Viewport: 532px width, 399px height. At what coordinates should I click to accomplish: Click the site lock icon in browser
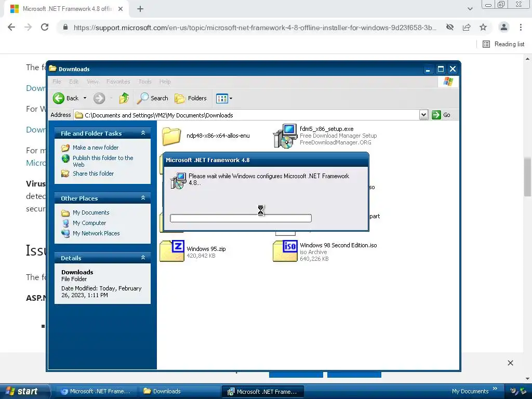point(65,27)
